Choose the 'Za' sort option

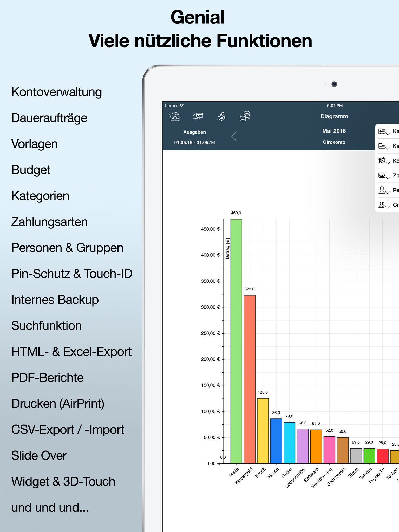pos(387,175)
